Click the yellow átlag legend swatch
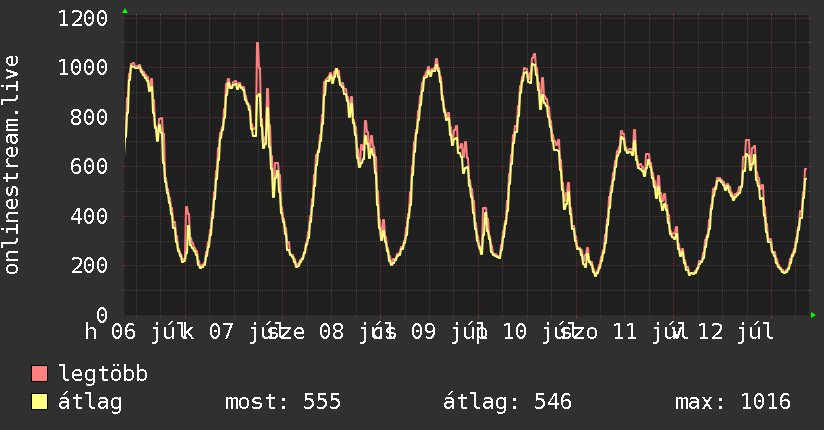Image resolution: width=824 pixels, height=430 pixels. 39,402
